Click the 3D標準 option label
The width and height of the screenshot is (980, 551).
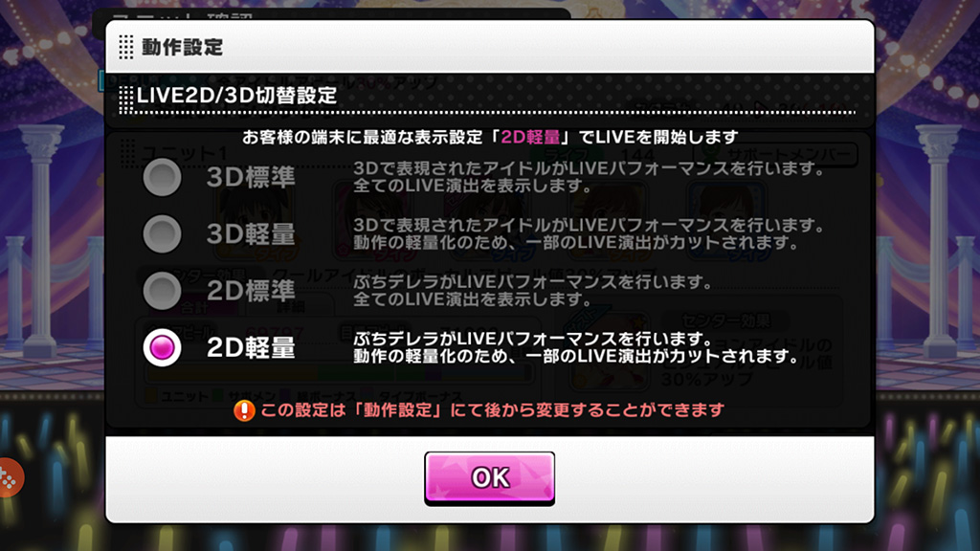click(x=252, y=177)
